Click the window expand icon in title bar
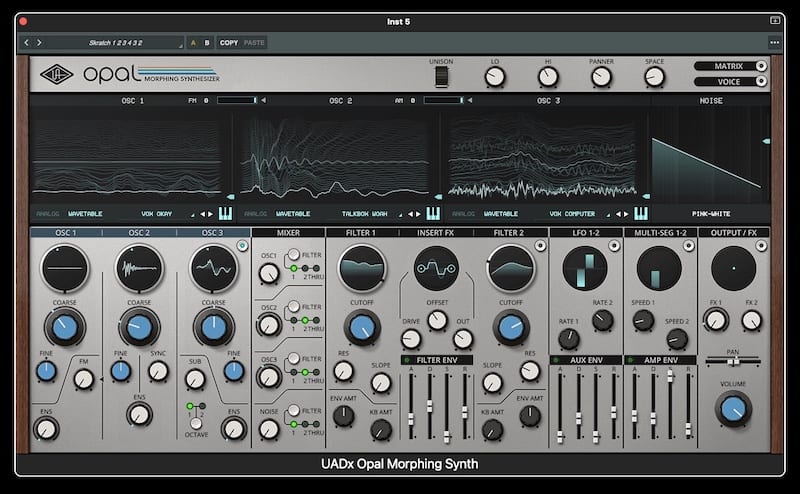 774,20
